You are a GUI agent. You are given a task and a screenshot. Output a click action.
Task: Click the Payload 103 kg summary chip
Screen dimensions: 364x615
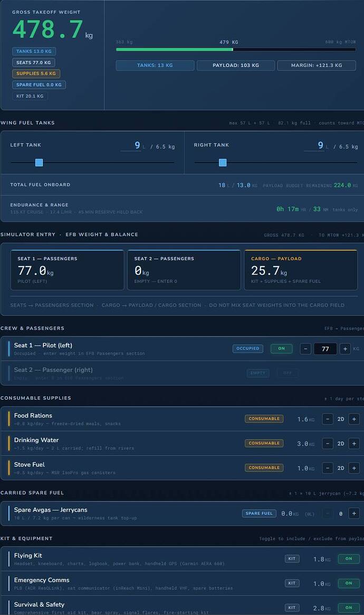pos(236,65)
